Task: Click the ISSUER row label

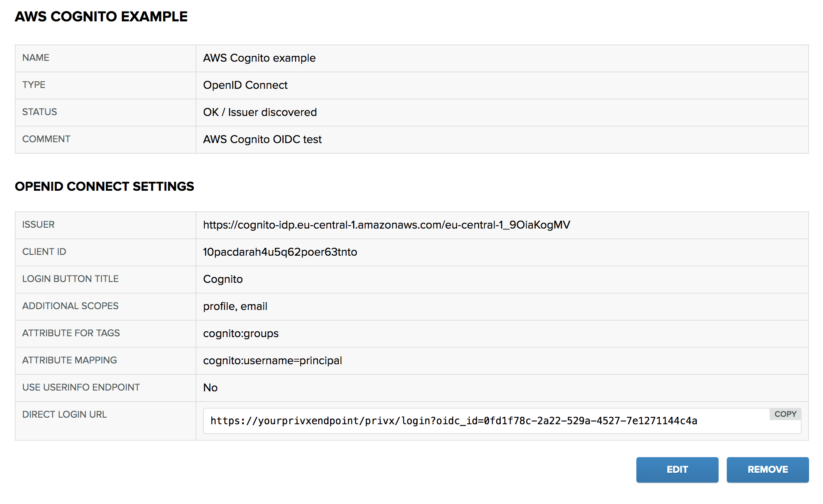Action: (38, 224)
